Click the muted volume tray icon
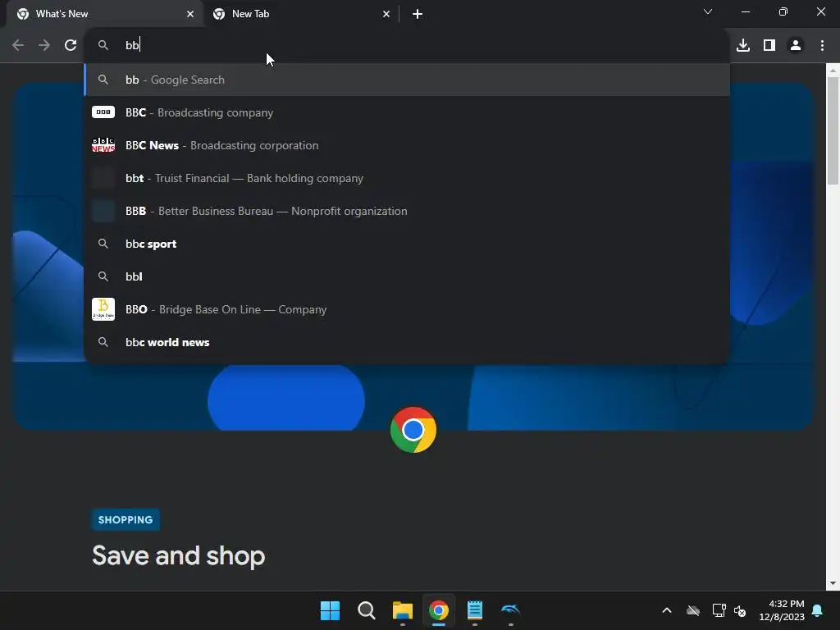The image size is (840, 630). point(740,610)
